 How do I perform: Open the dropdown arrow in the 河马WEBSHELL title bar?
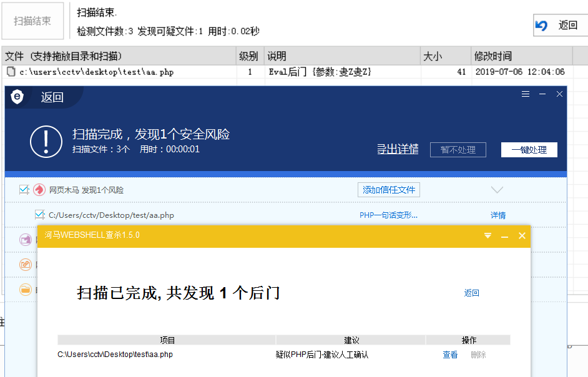tap(488, 235)
